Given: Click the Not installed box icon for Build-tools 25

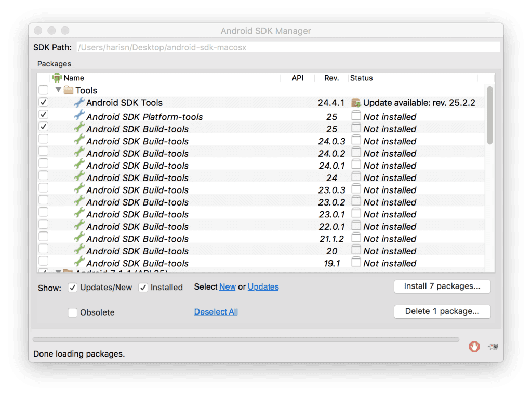Looking at the screenshot, I should [x=356, y=129].
